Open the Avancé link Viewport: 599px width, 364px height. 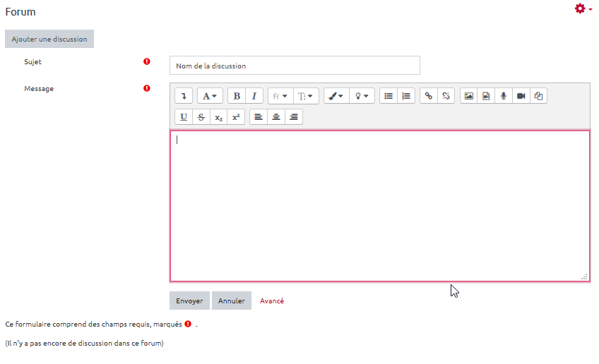click(x=272, y=301)
